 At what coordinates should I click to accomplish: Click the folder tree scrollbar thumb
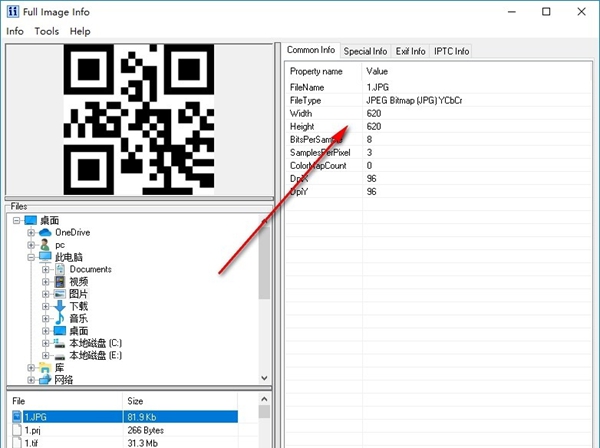264,262
